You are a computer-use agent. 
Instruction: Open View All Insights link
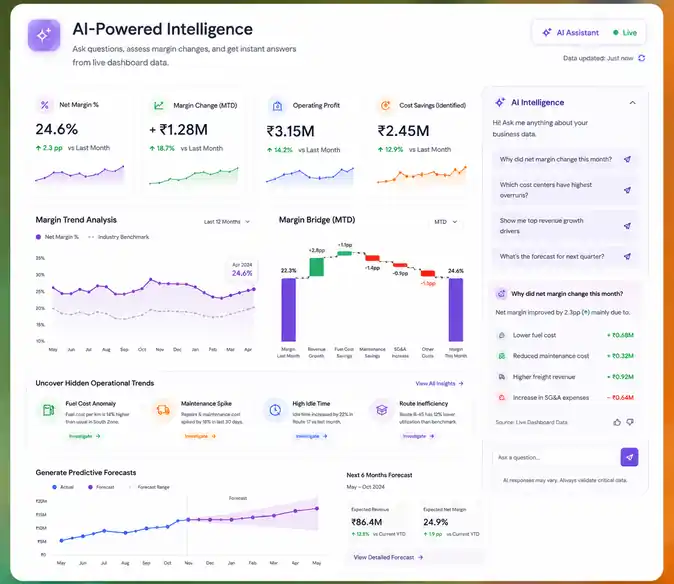click(439, 383)
